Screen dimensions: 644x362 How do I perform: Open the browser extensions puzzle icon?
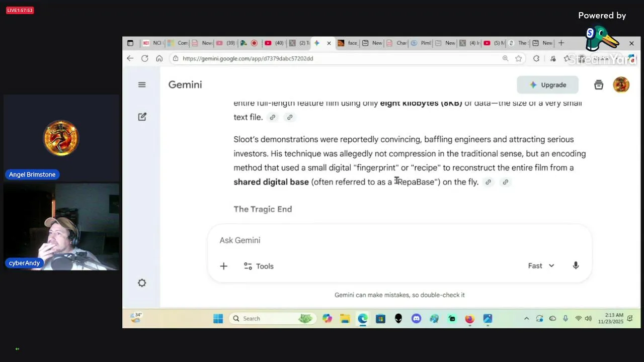[x=536, y=58]
